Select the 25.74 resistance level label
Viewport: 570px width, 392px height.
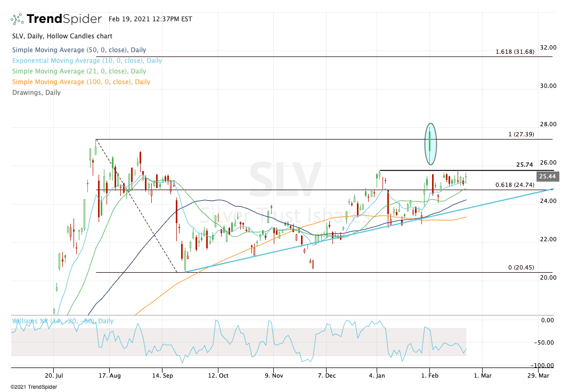525,165
